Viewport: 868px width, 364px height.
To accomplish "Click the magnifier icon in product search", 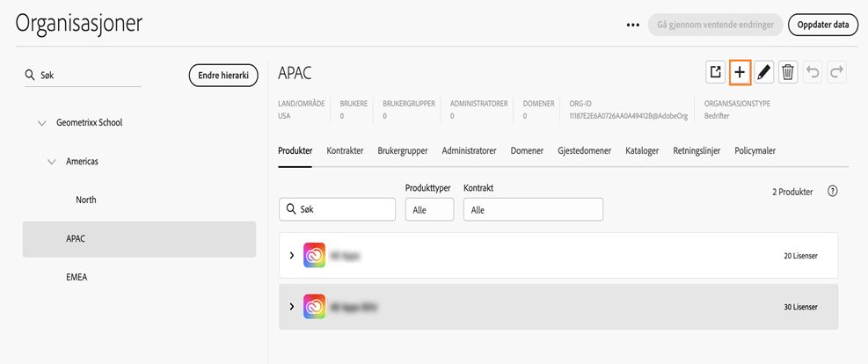I will [291, 209].
